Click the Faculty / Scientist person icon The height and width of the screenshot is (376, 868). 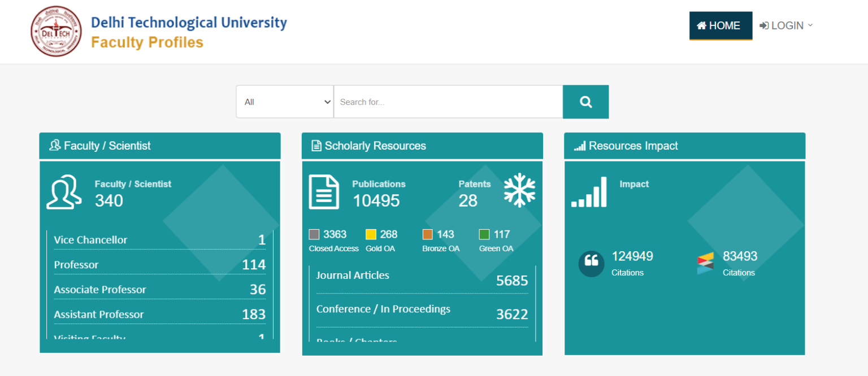[x=63, y=192]
